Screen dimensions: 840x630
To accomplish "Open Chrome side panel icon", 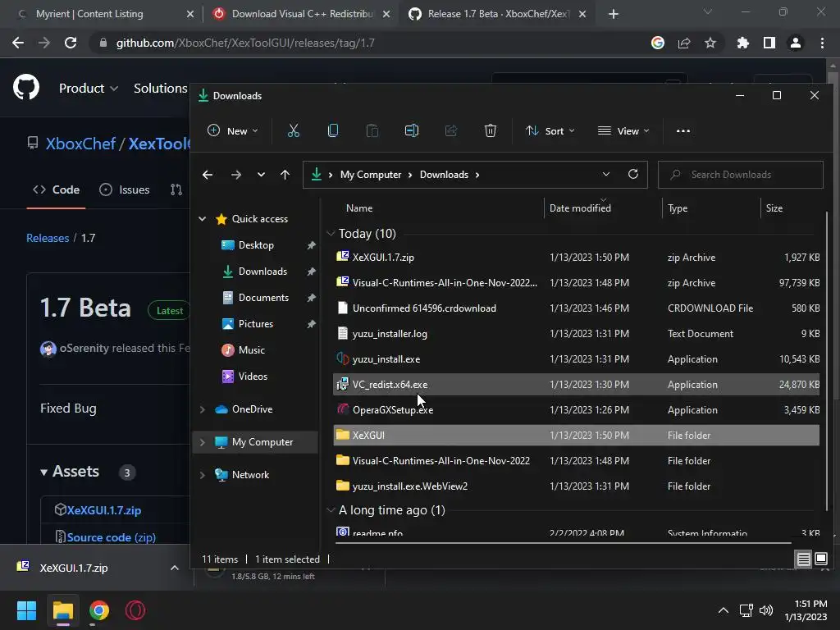I will click(769, 43).
